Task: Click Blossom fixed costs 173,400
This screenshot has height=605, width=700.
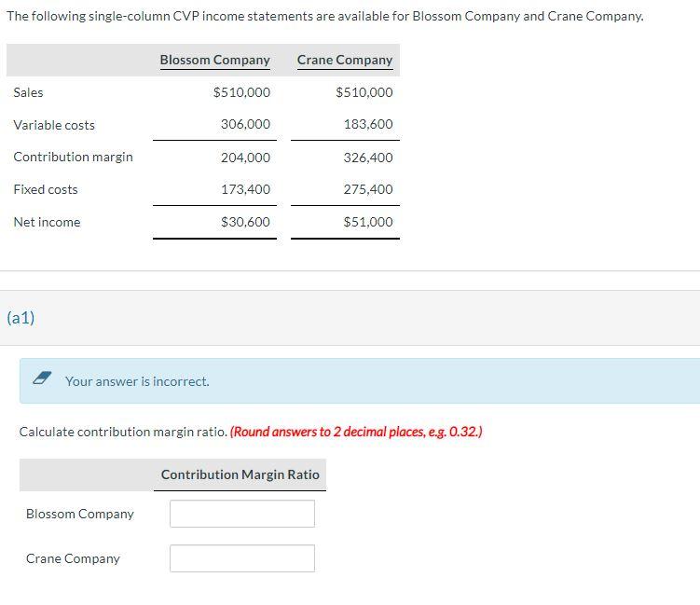Action: [245, 189]
